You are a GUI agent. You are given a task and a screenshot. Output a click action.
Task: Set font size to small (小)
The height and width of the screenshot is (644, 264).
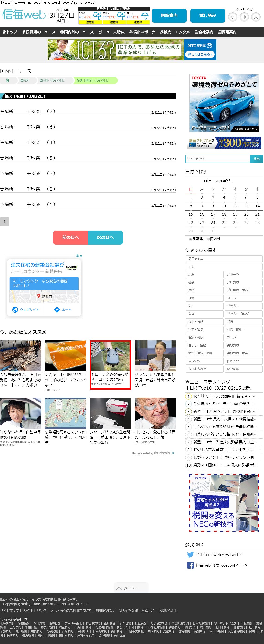[x=233, y=17]
